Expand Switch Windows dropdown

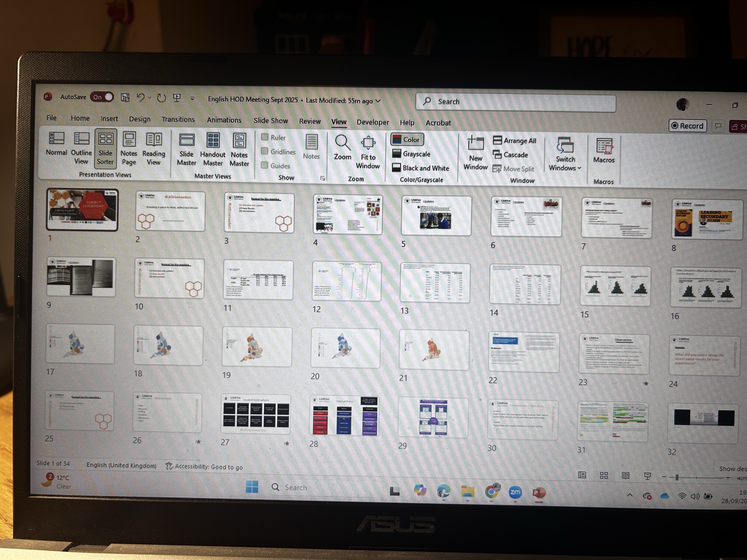[x=565, y=154]
